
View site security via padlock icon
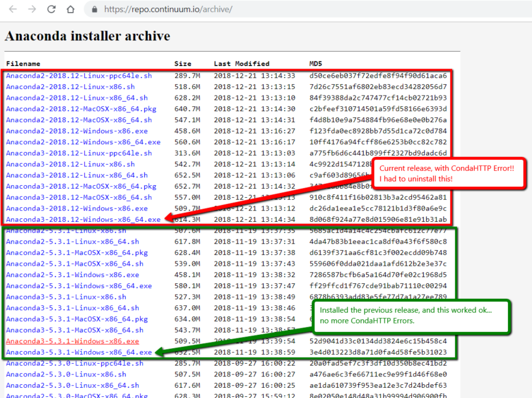coord(94,9)
